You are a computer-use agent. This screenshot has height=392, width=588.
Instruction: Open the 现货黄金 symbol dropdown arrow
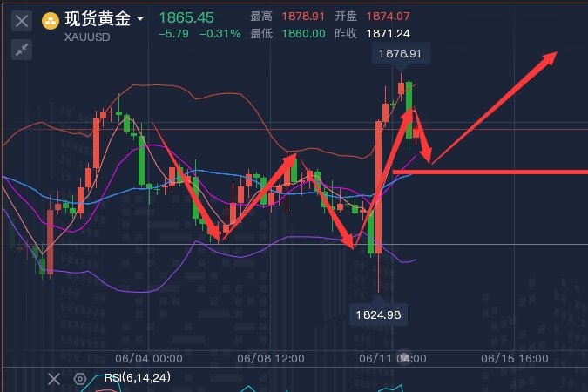coord(140,18)
